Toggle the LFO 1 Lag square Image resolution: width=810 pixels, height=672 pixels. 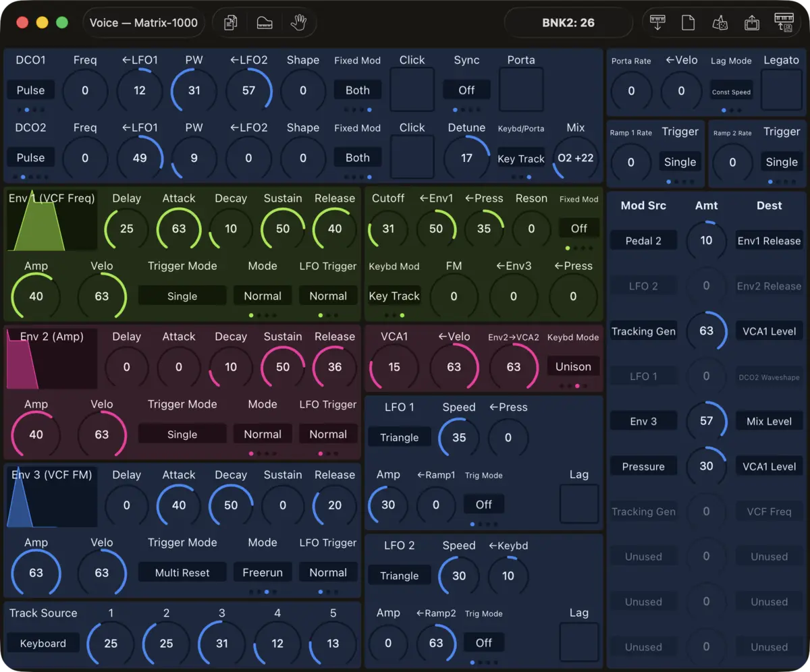tap(579, 504)
